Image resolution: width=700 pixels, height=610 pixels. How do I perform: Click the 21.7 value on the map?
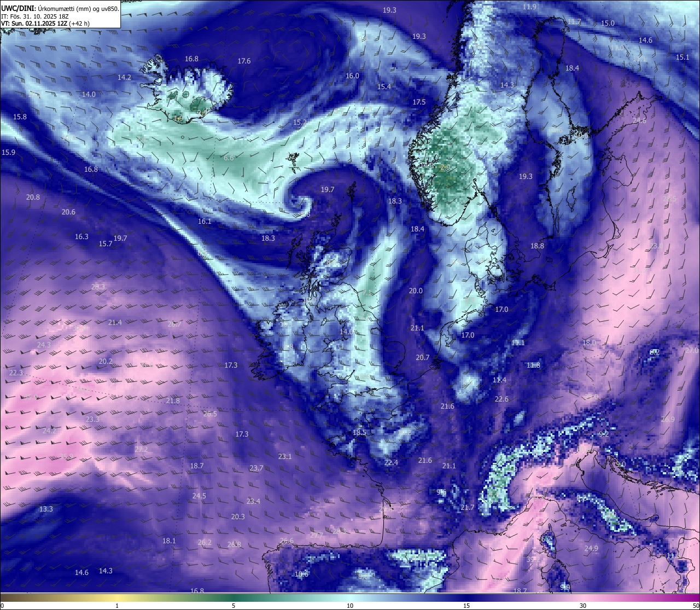click(x=468, y=507)
